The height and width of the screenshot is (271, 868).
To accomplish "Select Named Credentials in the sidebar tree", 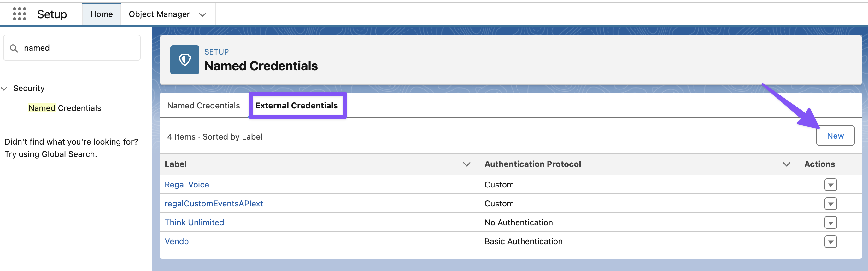I will coord(65,108).
